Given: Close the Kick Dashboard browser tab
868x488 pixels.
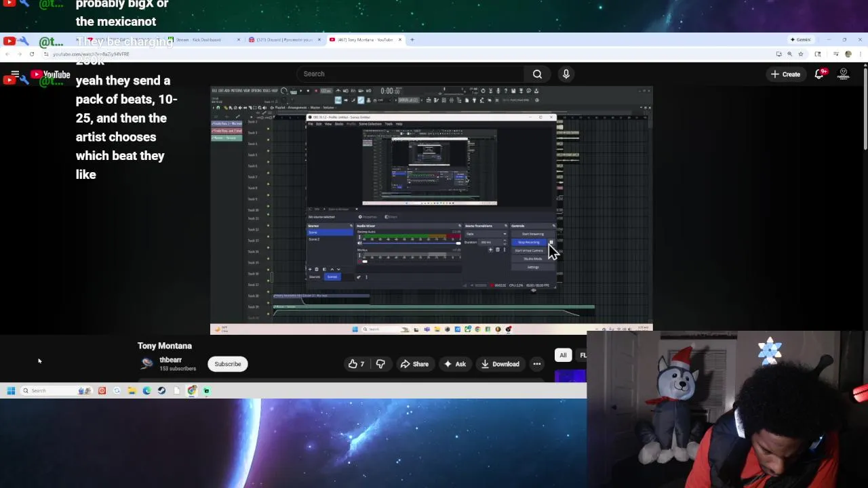Looking at the screenshot, I should [x=238, y=39].
